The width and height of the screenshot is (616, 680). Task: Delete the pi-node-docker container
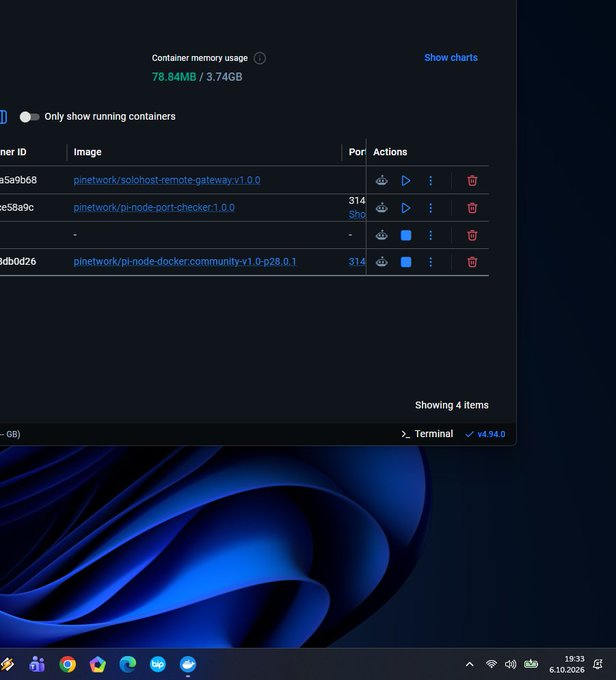(472, 262)
